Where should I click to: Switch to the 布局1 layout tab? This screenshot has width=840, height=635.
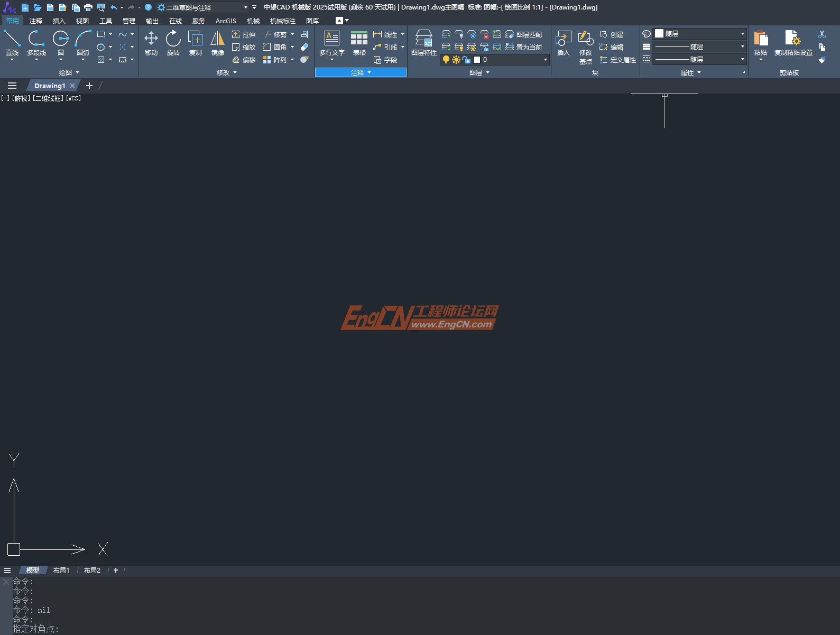(61, 571)
